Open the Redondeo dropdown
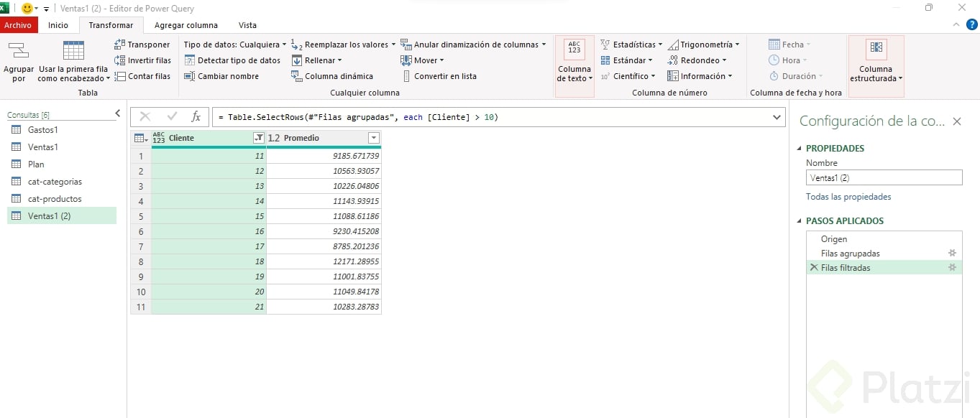This screenshot has height=418, width=980. (697, 60)
